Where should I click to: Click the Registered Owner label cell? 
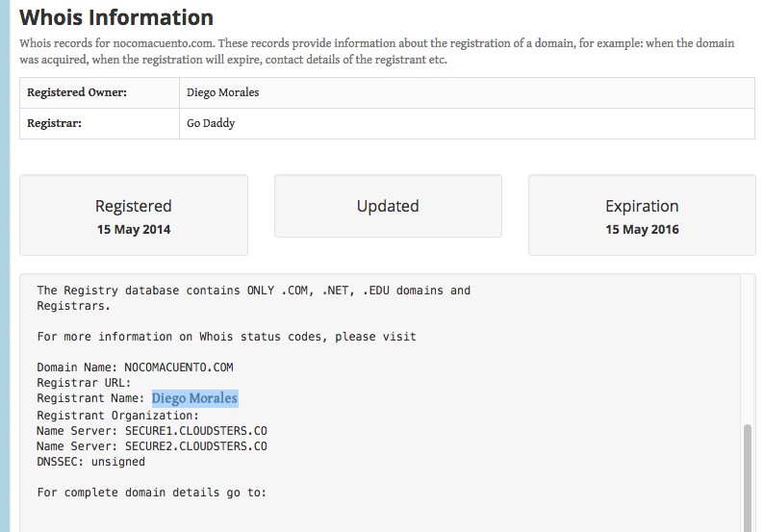(x=77, y=93)
